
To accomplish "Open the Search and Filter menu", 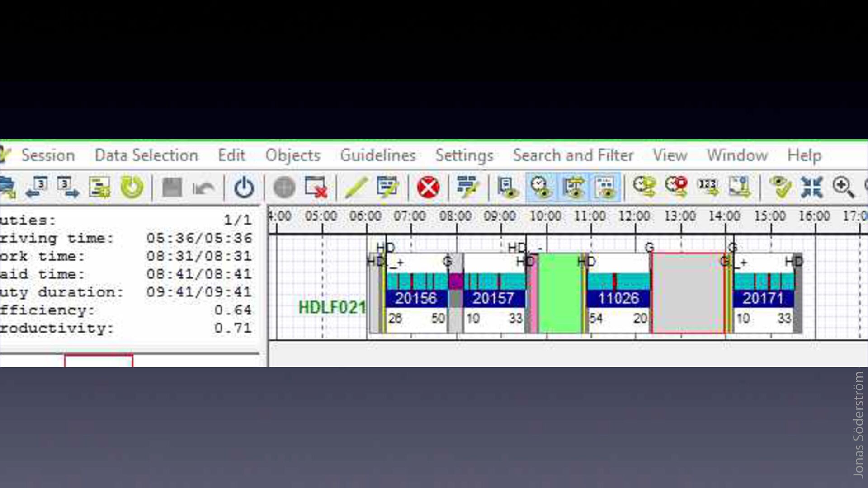I will pyautogui.click(x=573, y=155).
